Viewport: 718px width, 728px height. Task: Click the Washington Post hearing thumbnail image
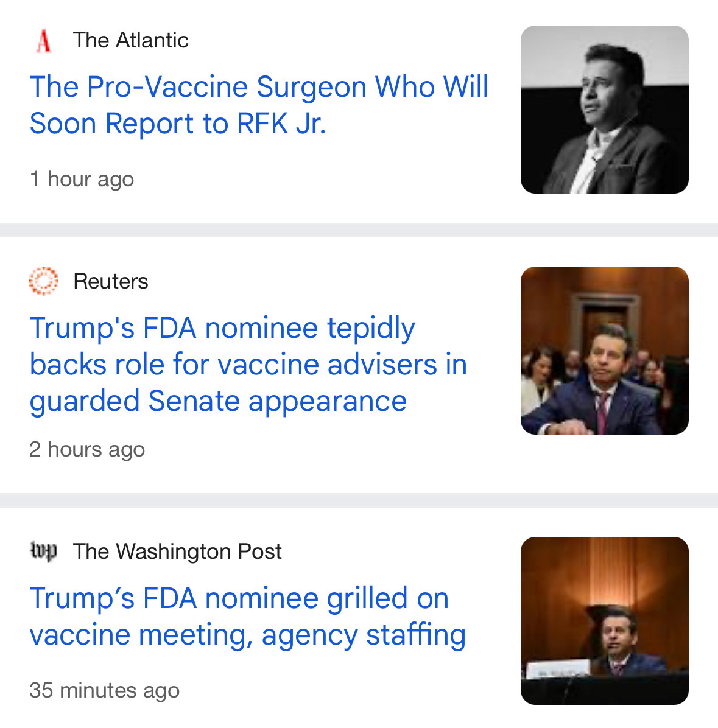pyautogui.click(x=604, y=621)
